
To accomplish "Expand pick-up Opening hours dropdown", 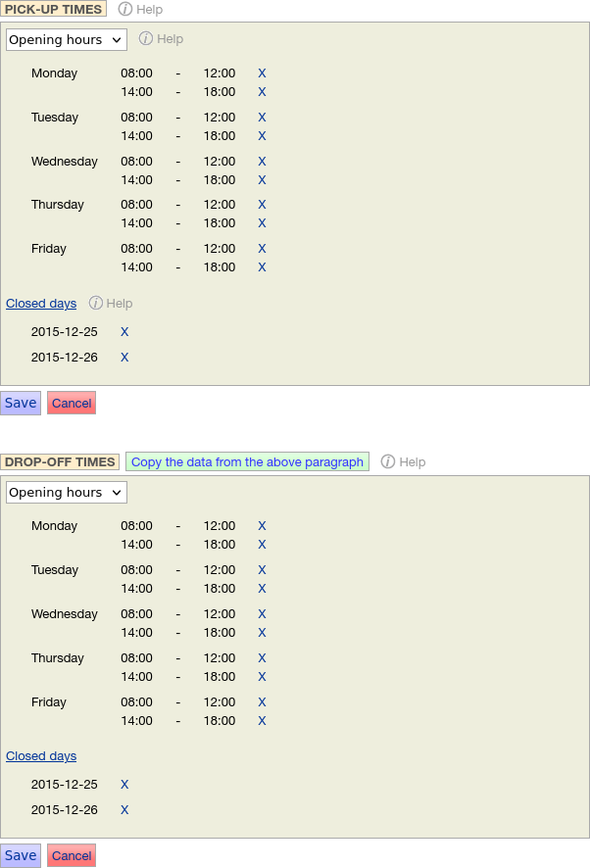I will [67, 40].
